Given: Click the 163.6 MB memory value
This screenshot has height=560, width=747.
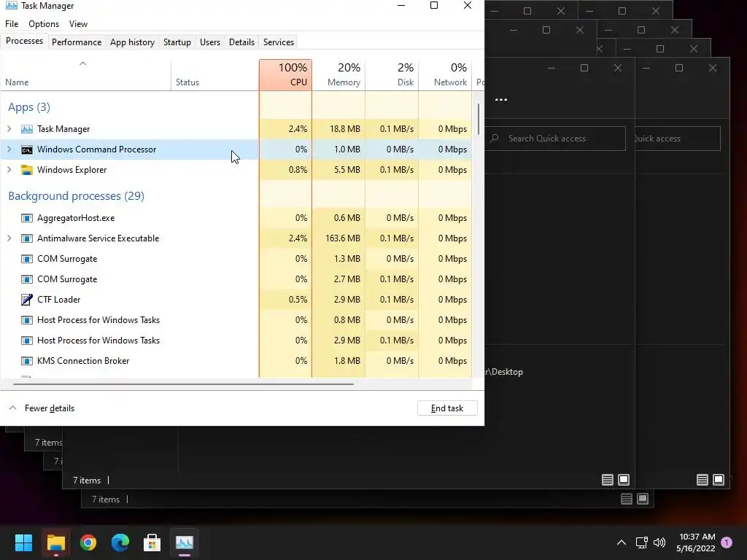Looking at the screenshot, I should pos(343,238).
